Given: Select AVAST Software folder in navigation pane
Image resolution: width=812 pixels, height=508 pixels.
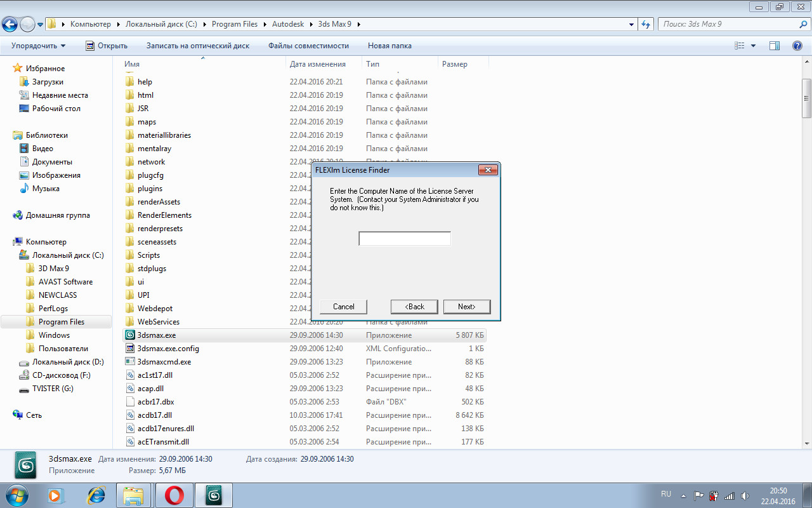Looking at the screenshot, I should (x=65, y=282).
